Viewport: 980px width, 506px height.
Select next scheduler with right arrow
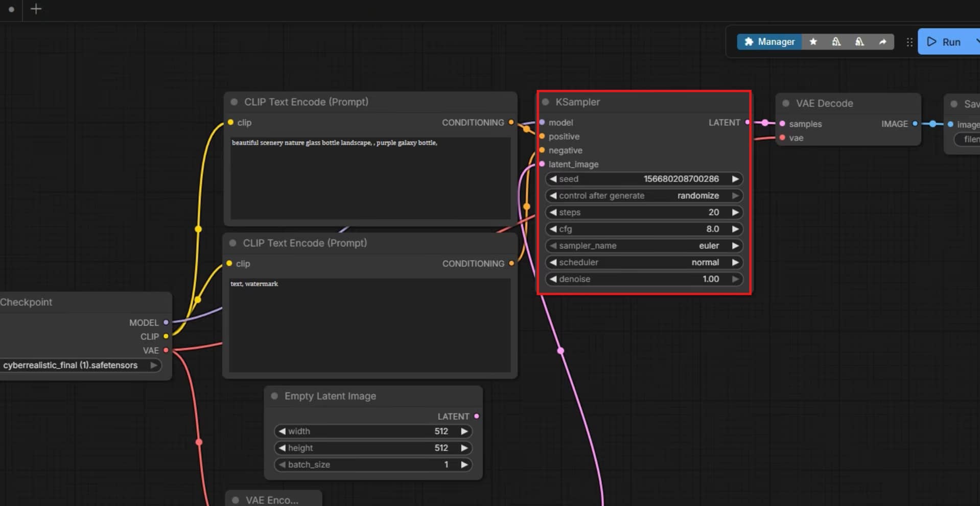(735, 262)
